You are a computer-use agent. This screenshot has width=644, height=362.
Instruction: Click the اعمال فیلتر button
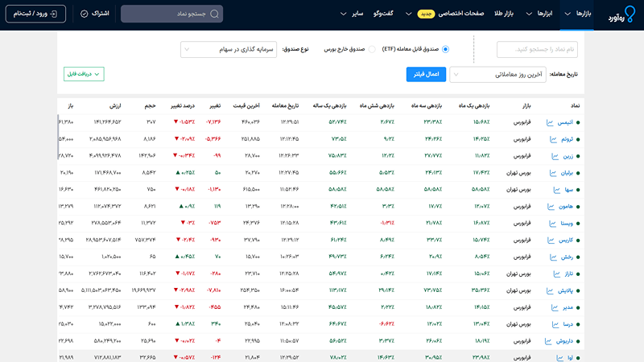click(x=426, y=74)
